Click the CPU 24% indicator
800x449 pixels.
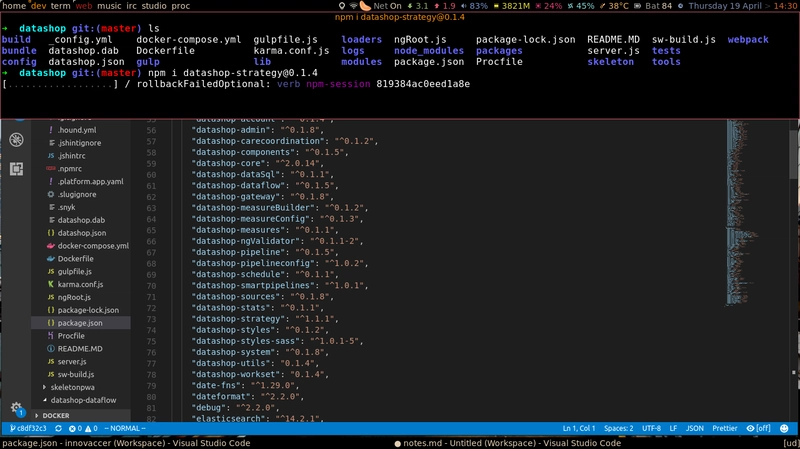click(548, 6)
